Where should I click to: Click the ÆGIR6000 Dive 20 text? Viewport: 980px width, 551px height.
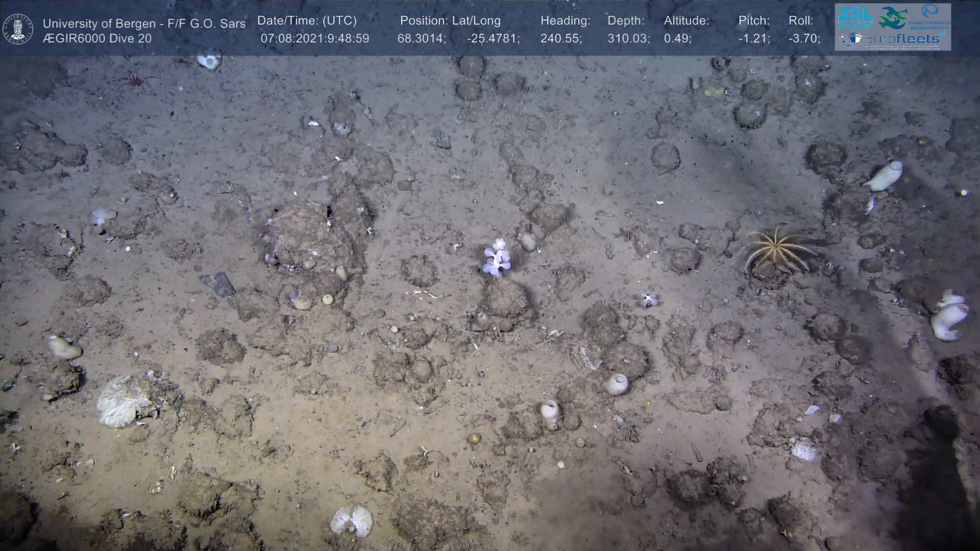[97, 39]
